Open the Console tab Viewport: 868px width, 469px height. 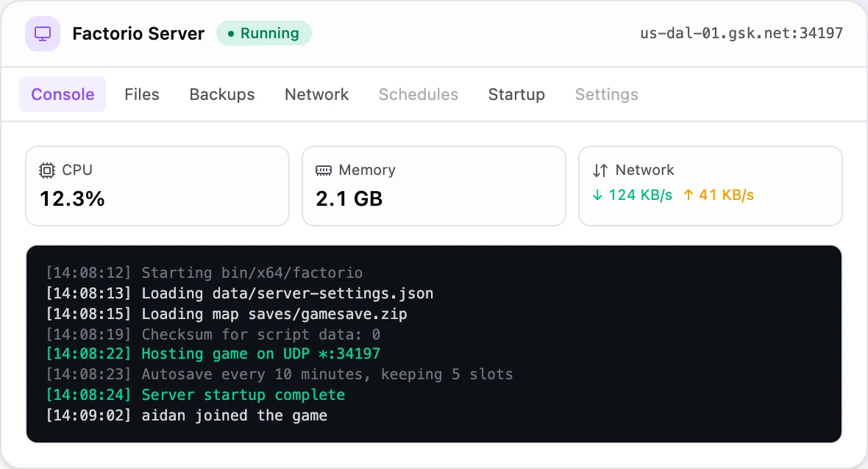tap(63, 94)
